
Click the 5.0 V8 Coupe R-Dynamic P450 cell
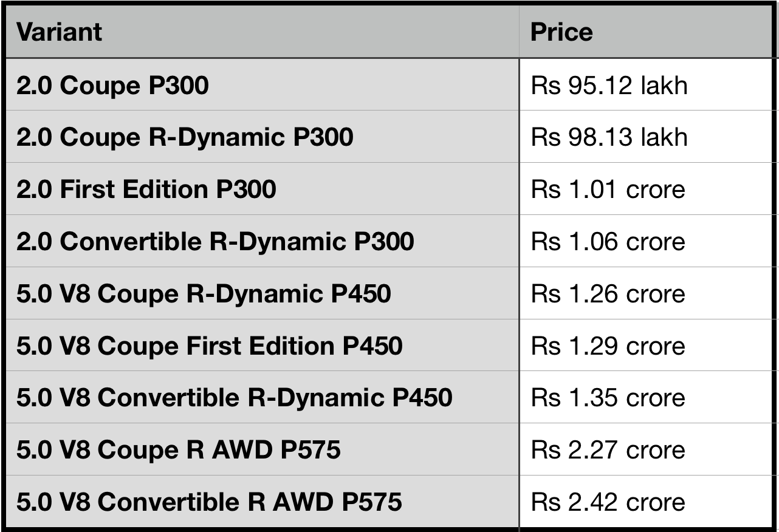pos(204,294)
